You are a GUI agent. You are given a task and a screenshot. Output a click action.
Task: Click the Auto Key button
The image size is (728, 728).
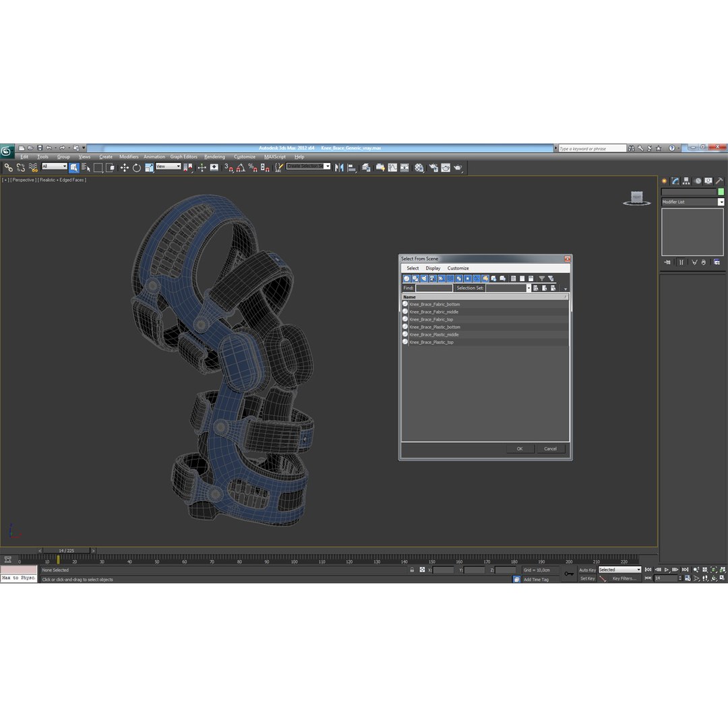tap(587, 570)
